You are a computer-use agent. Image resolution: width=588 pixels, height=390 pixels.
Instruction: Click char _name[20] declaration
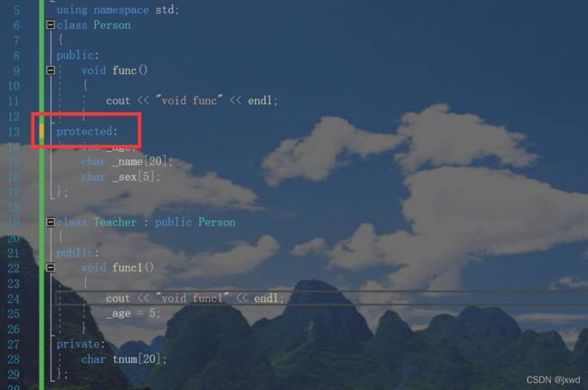click(128, 162)
